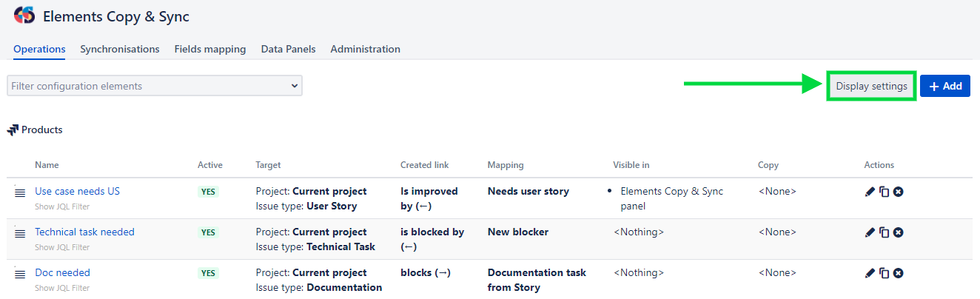The height and width of the screenshot is (299, 980).
Task: Click the Elements Copy & Sync logo
Action: pyautogui.click(x=24, y=16)
